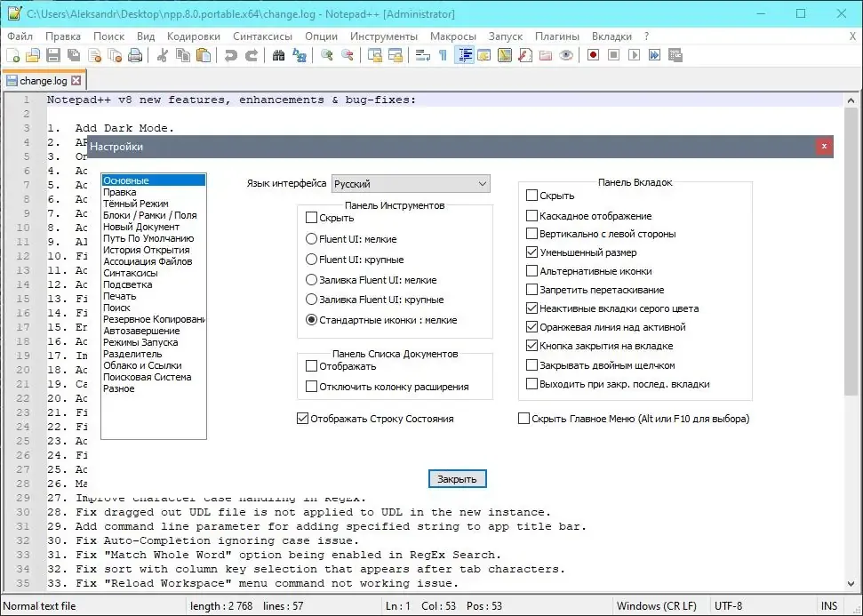Click the Закрыть button
Viewport: 863px width, 616px height.
pyautogui.click(x=458, y=479)
